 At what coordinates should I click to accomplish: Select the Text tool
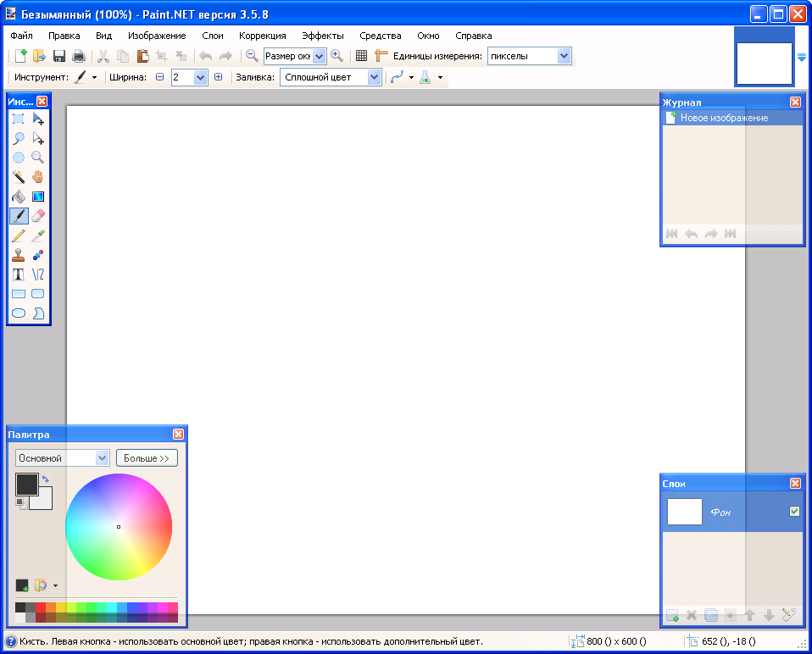[19, 274]
